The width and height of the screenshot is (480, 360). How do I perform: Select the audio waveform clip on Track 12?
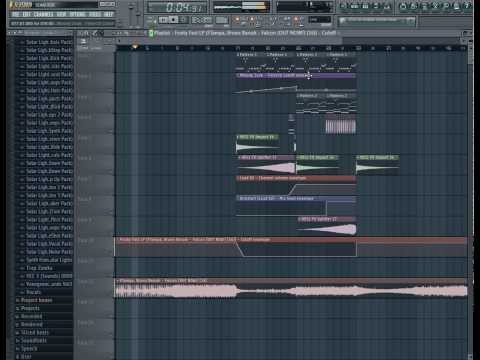tap(291, 288)
